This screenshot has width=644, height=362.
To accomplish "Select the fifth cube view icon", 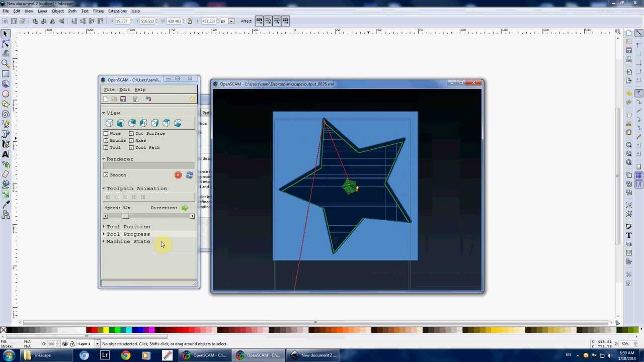I will coord(154,123).
